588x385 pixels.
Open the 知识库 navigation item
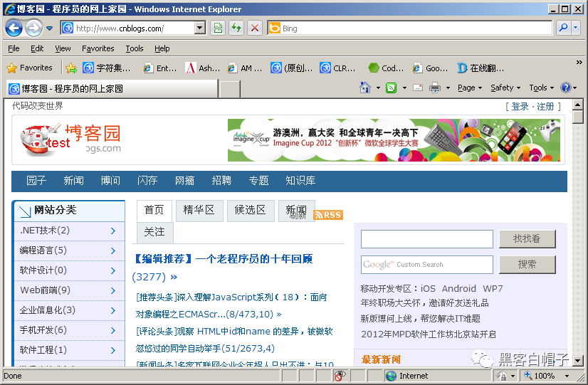[300, 181]
